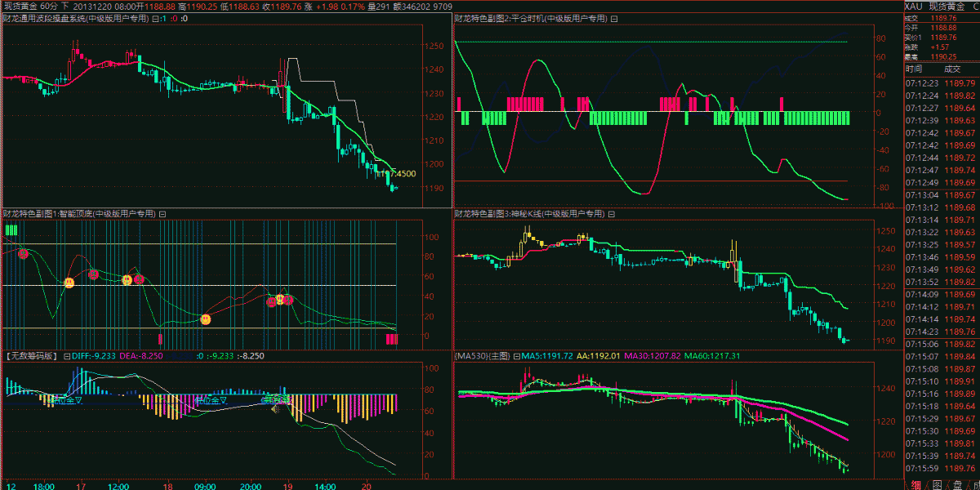Toggle the 智能顶底 panel box icon
980x490 pixels.
162,213
